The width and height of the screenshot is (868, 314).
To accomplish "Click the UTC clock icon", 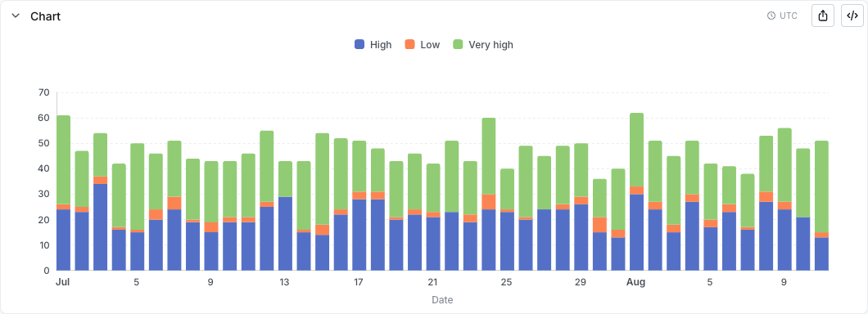I will point(771,16).
